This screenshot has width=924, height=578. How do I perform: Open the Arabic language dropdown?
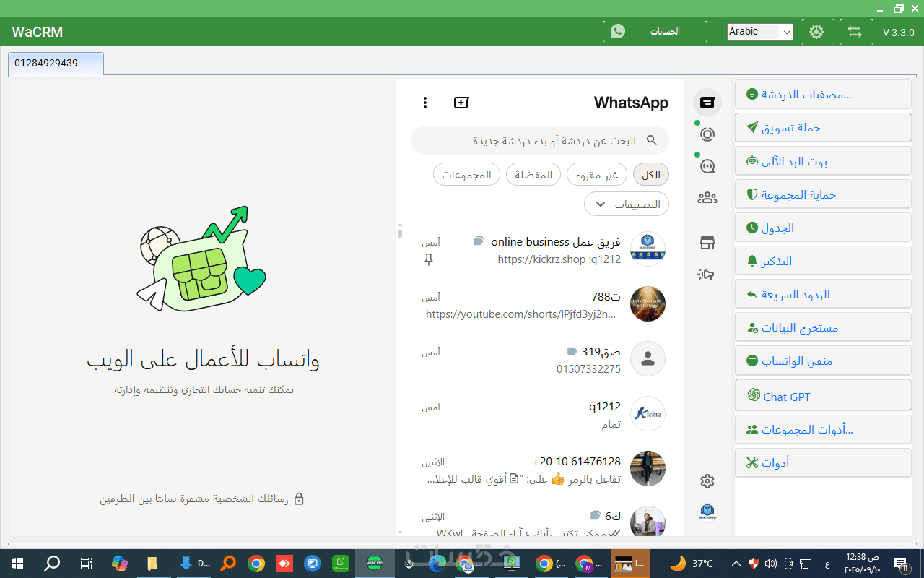click(x=760, y=32)
